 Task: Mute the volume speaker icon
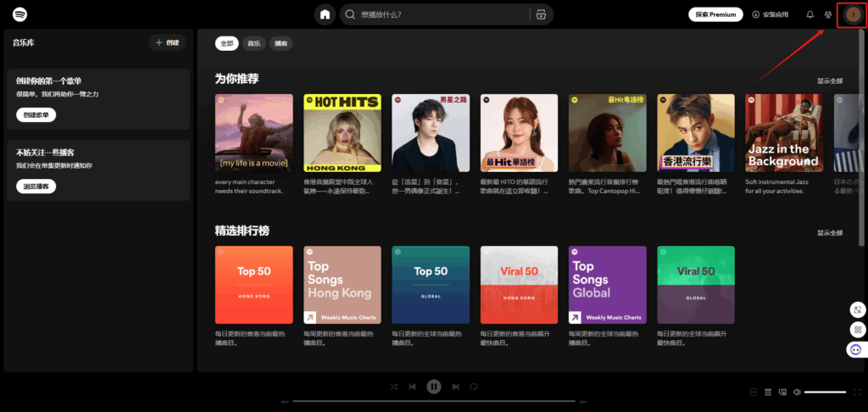(x=797, y=392)
